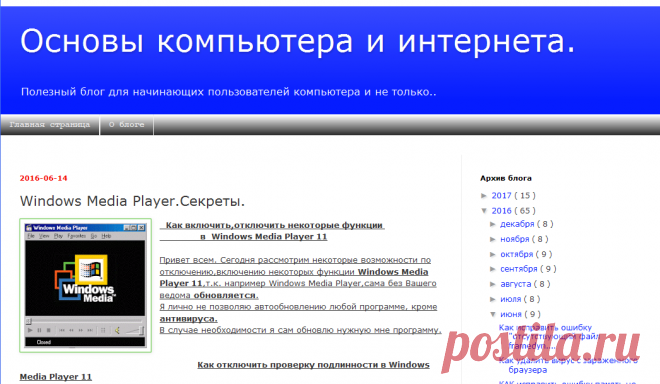
Task: Expand ноября month triangle
Action: click(x=493, y=239)
